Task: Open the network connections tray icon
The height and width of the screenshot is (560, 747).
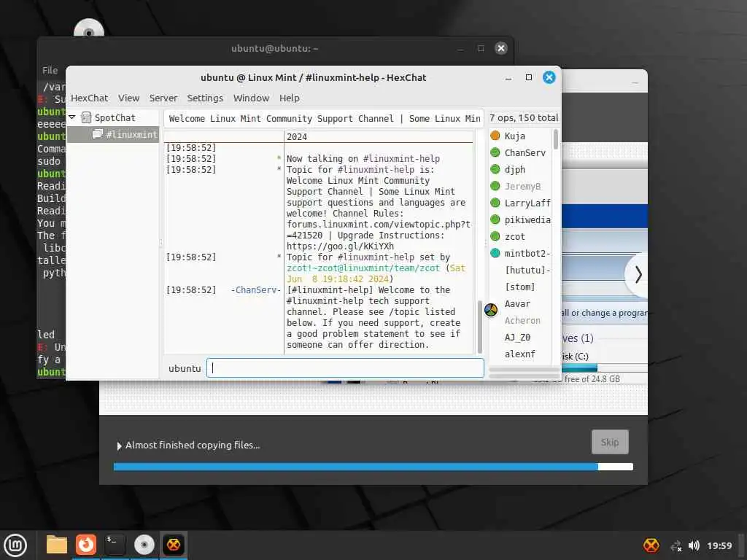Action: tap(676, 545)
